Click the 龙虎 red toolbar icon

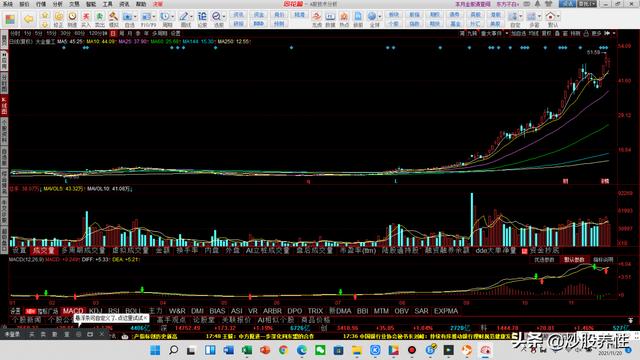(316, 16)
